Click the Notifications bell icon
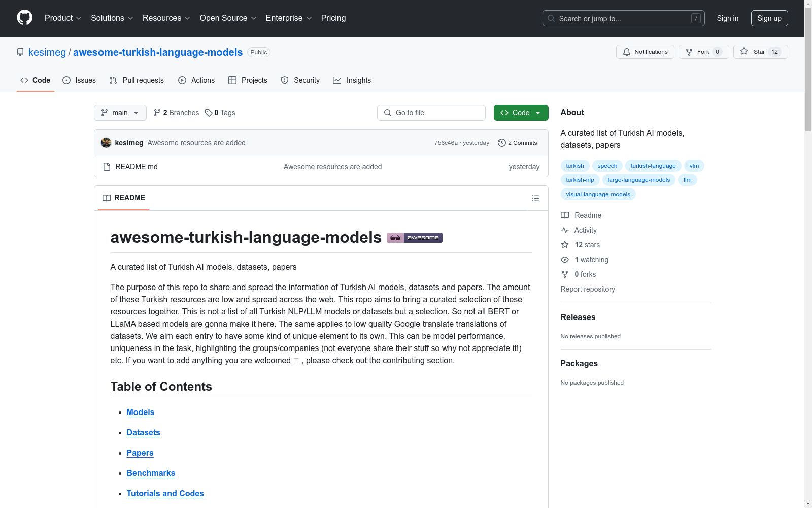812x508 pixels. coord(627,52)
